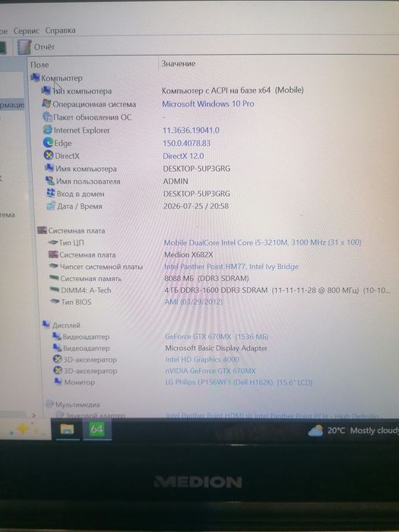The image size is (399, 532).
Task: Open File Explorer from the taskbar
Action: pos(67,429)
